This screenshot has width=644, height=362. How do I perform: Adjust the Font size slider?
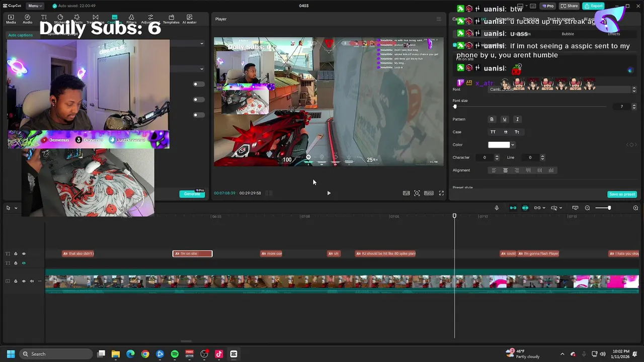click(x=455, y=107)
